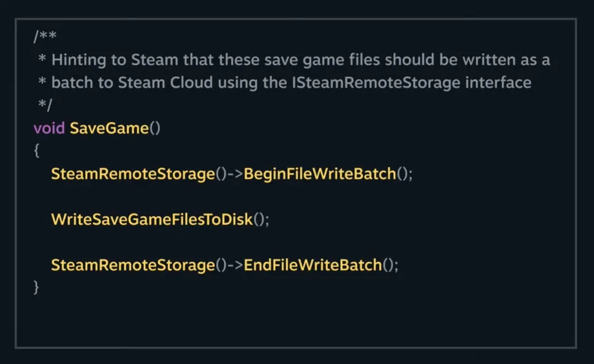Image resolution: width=594 pixels, height=364 pixels.
Task: Place cursor on the closing curly brace
Action: tap(36, 287)
